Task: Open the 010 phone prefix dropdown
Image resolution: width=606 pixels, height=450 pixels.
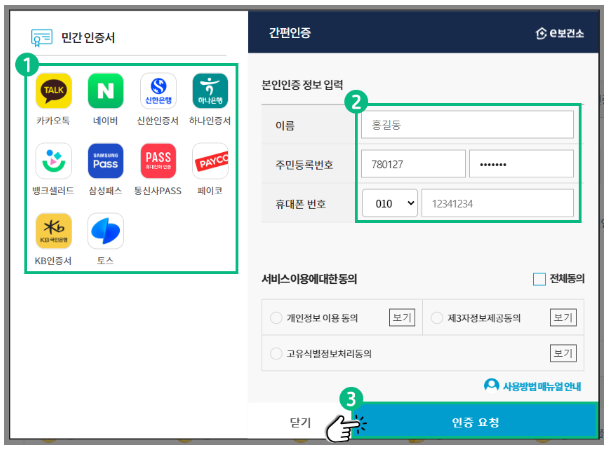Action: 390,203
